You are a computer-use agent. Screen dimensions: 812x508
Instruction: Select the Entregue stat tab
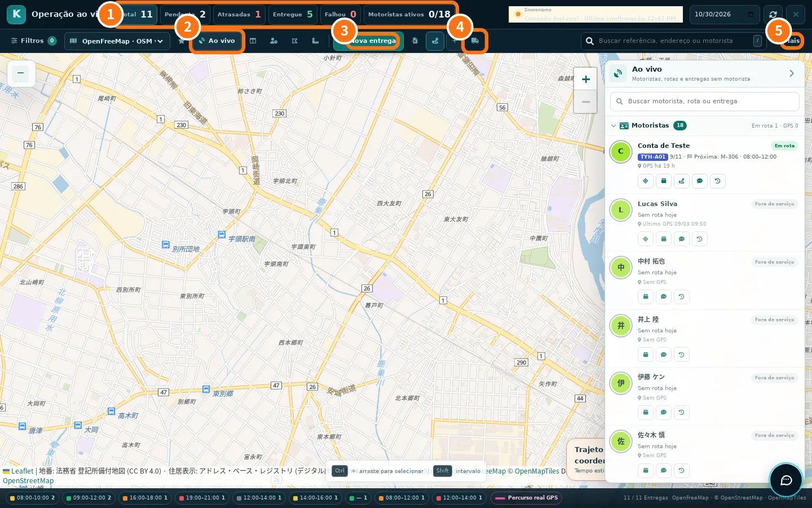[x=293, y=14]
